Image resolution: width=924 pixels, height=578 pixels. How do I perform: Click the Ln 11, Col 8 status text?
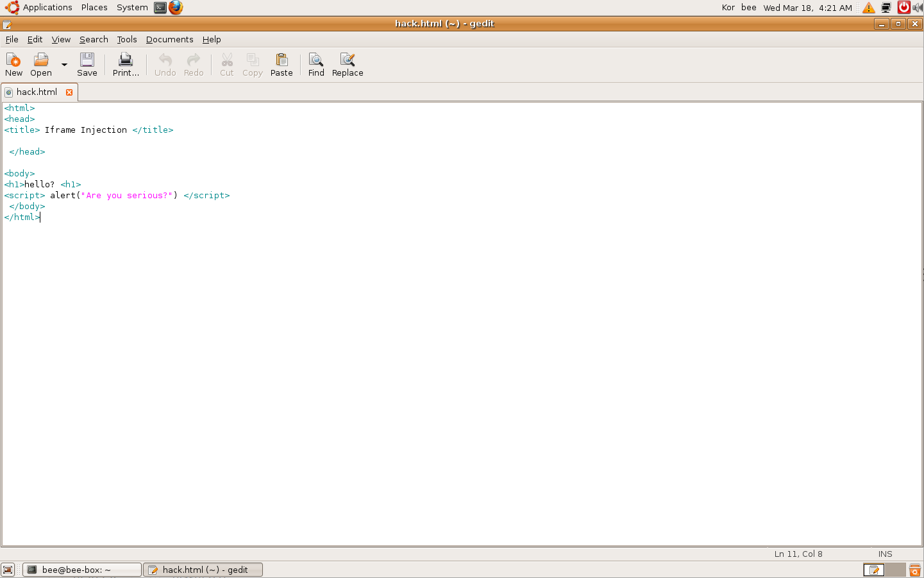798,554
